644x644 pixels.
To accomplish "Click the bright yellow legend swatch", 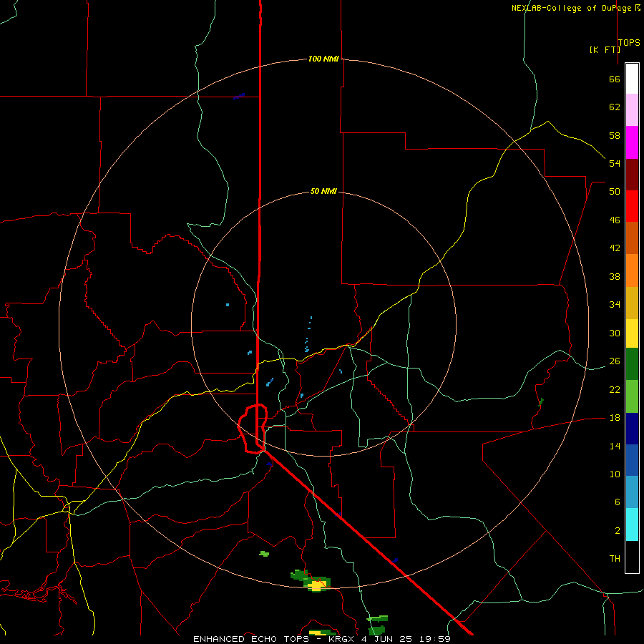I will (x=632, y=333).
